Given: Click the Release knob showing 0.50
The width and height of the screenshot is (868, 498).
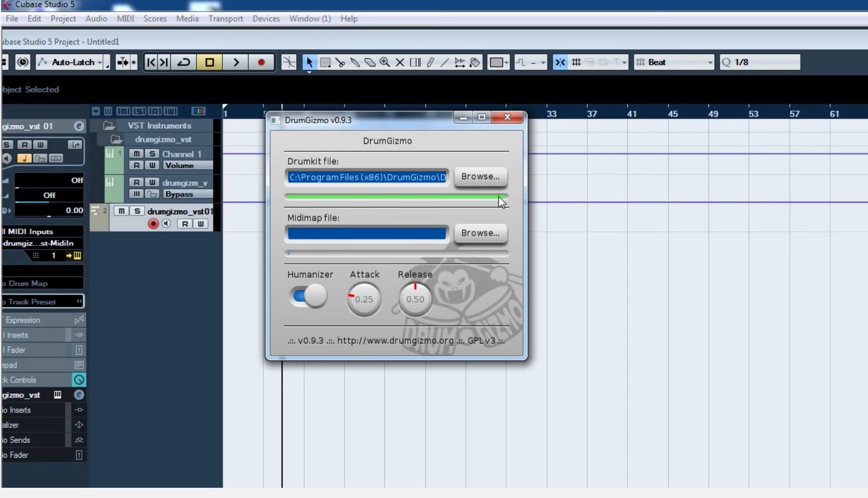Looking at the screenshot, I should (x=415, y=299).
